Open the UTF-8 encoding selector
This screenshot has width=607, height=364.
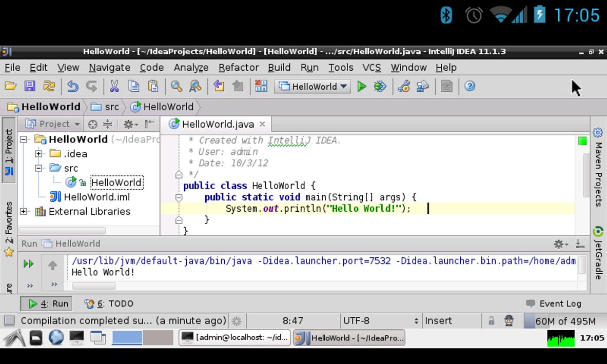[380, 320]
